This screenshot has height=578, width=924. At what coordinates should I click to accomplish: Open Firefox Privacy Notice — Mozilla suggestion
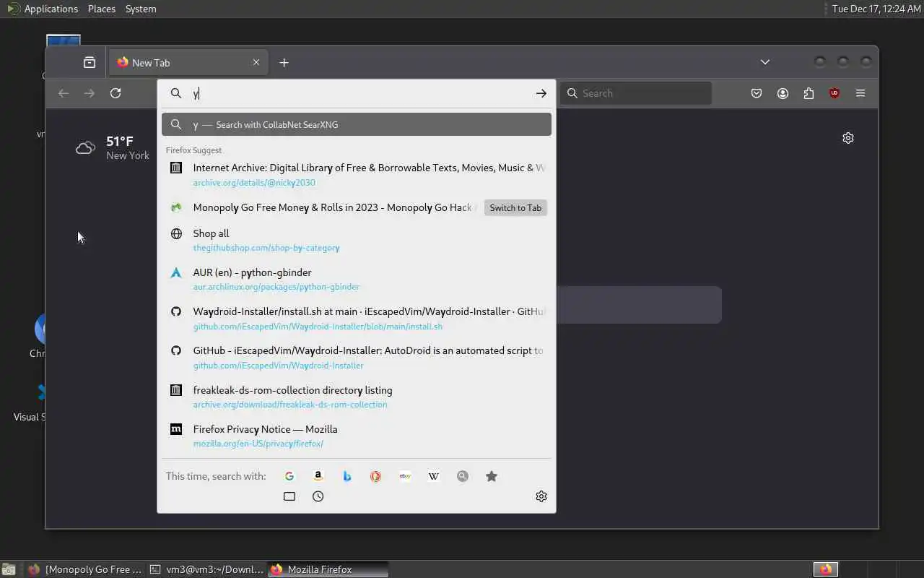(x=357, y=436)
